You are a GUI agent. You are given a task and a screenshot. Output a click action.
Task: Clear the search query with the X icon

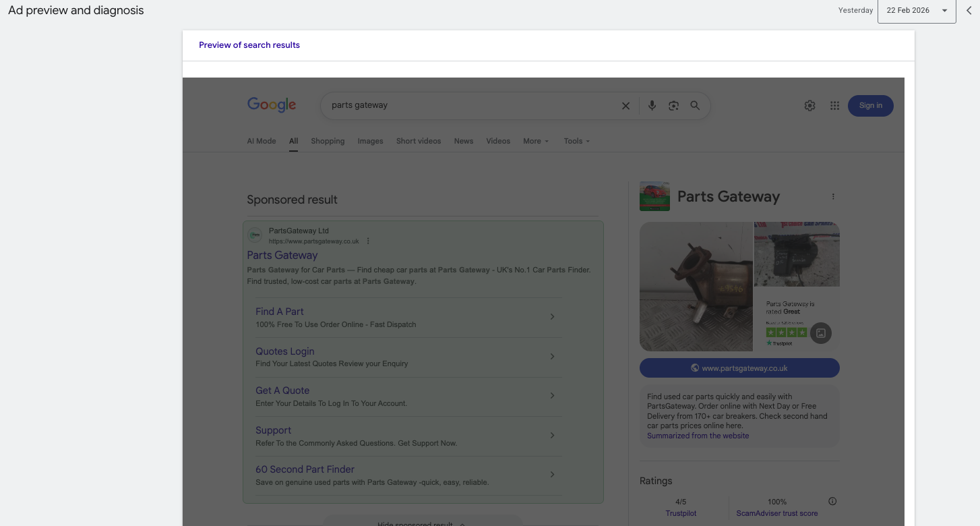coord(625,105)
